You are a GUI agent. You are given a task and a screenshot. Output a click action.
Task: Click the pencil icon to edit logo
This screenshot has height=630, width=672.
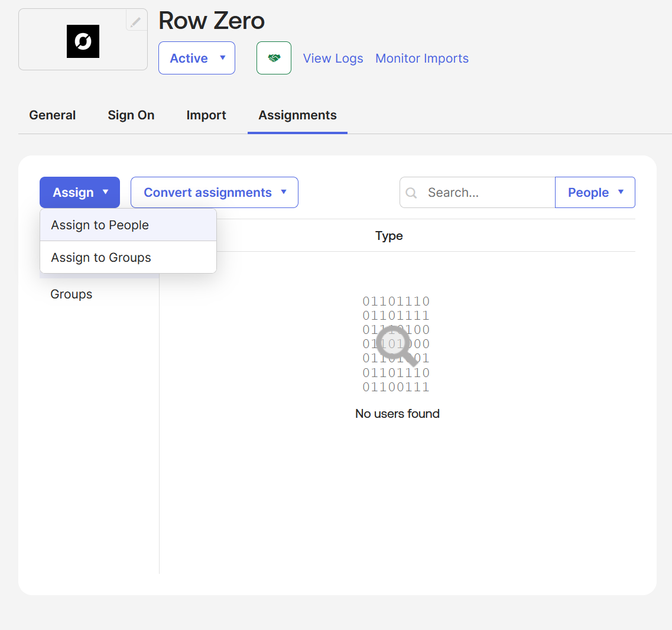click(x=136, y=22)
